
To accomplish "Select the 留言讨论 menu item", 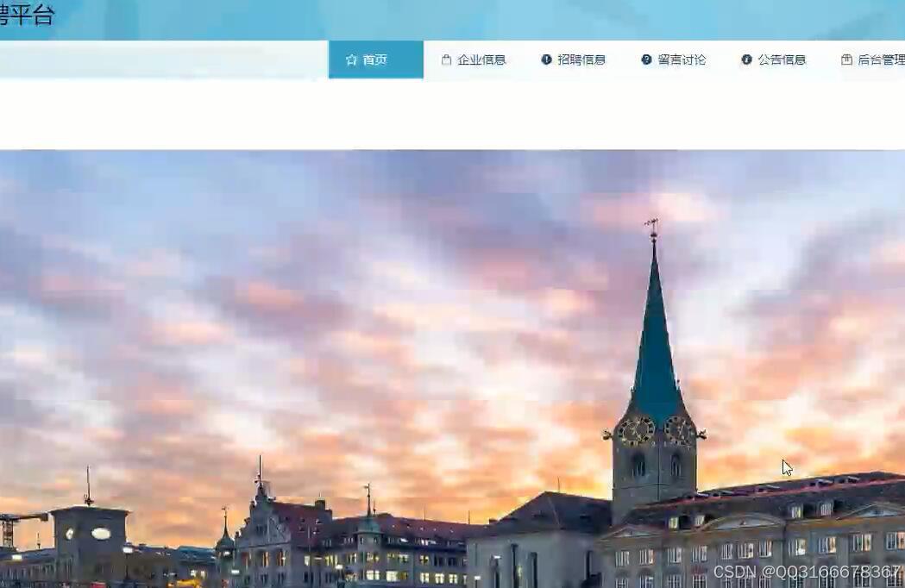I will coord(674,59).
